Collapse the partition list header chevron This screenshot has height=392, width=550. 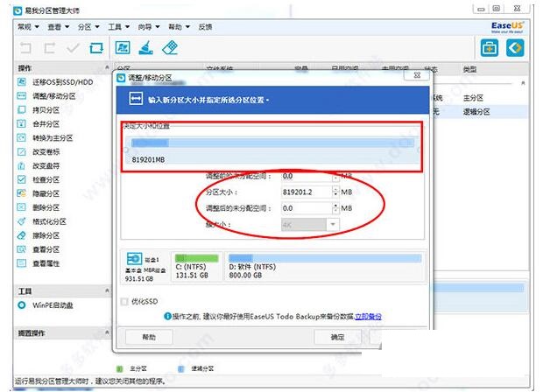[523, 83]
